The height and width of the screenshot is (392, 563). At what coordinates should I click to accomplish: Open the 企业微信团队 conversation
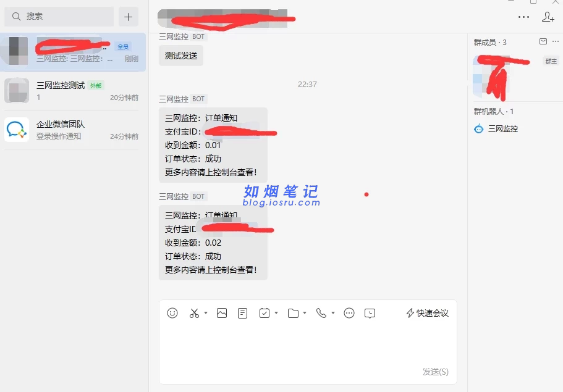tap(73, 130)
